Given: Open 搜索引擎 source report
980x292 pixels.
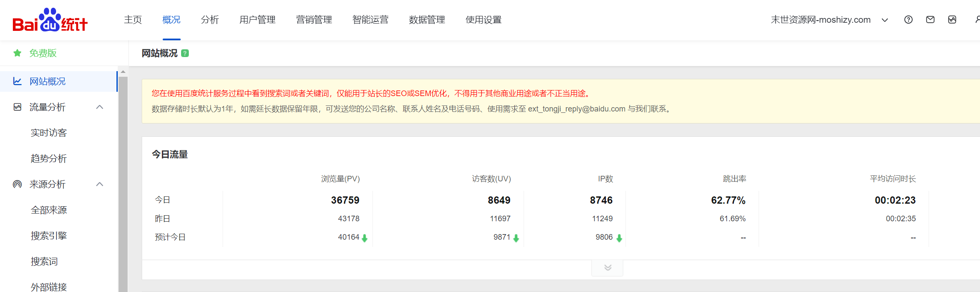Looking at the screenshot, I should pos(49,236).
